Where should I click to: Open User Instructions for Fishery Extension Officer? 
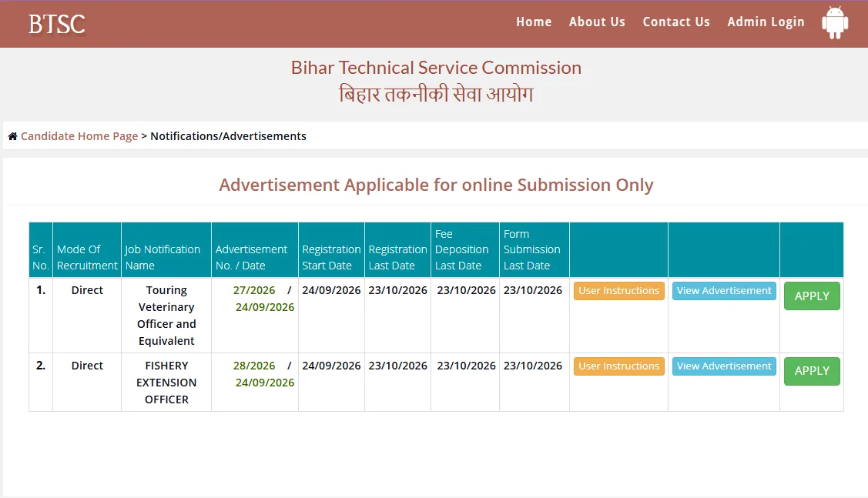[619, 366]
